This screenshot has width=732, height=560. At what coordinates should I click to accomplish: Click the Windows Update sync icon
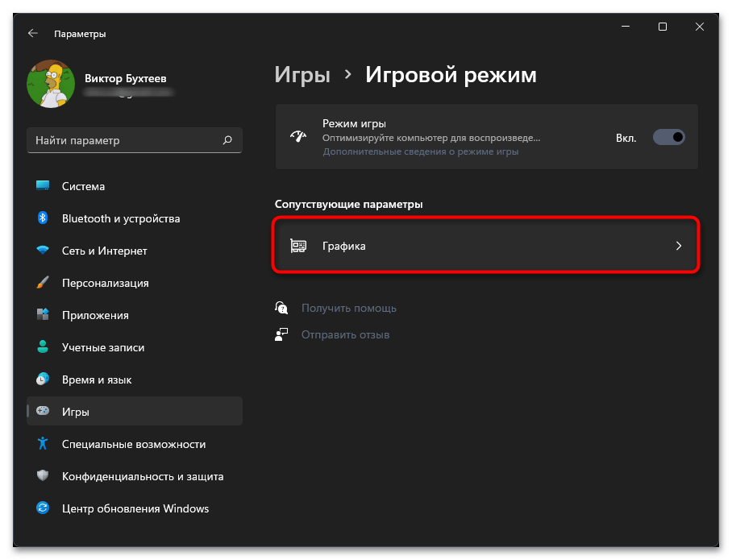[x=43, y=508]
